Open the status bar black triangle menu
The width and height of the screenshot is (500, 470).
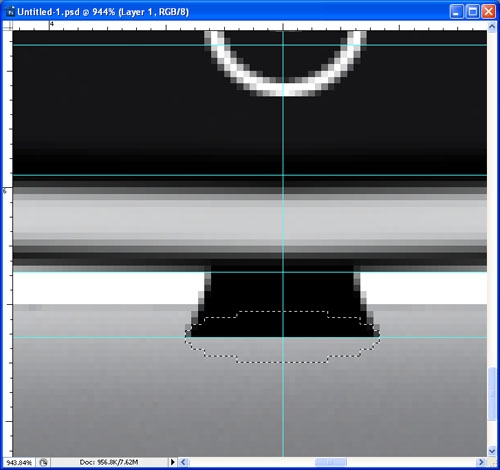pos(172,462)
